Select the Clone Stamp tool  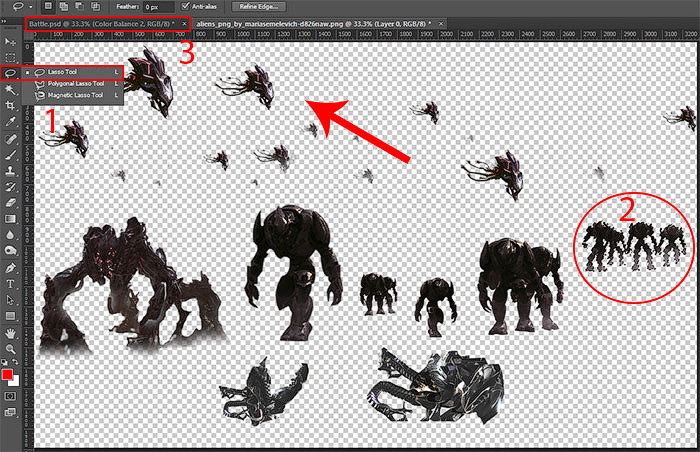tap(10, 171)
